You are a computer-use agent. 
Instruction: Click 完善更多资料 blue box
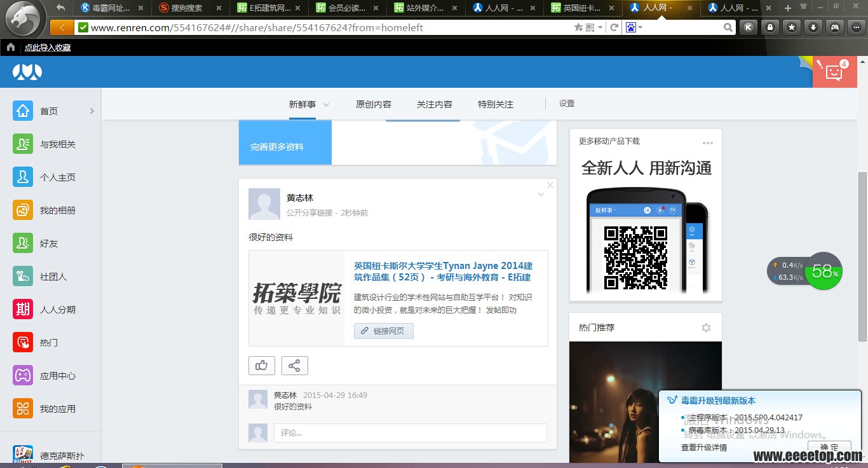[x=285, y=142]
